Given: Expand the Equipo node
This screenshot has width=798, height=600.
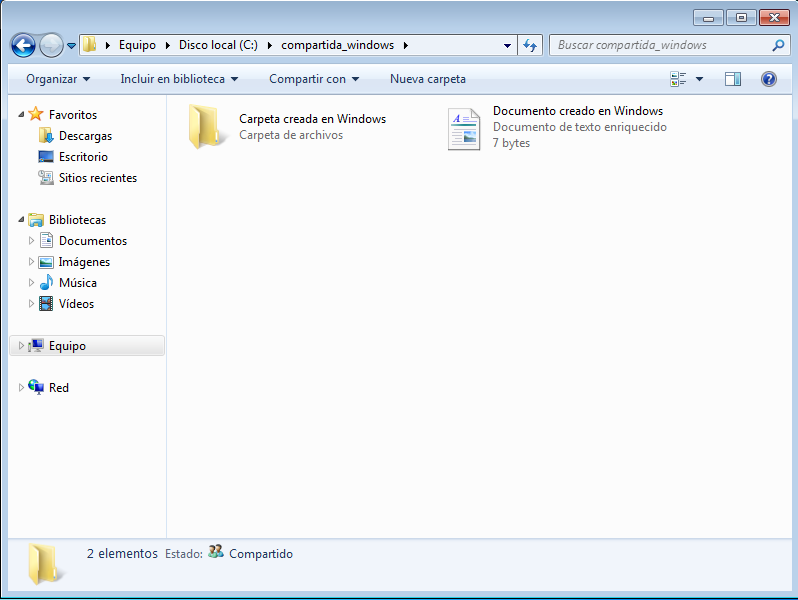Looking at the screenshot, I should coord(21,346).
